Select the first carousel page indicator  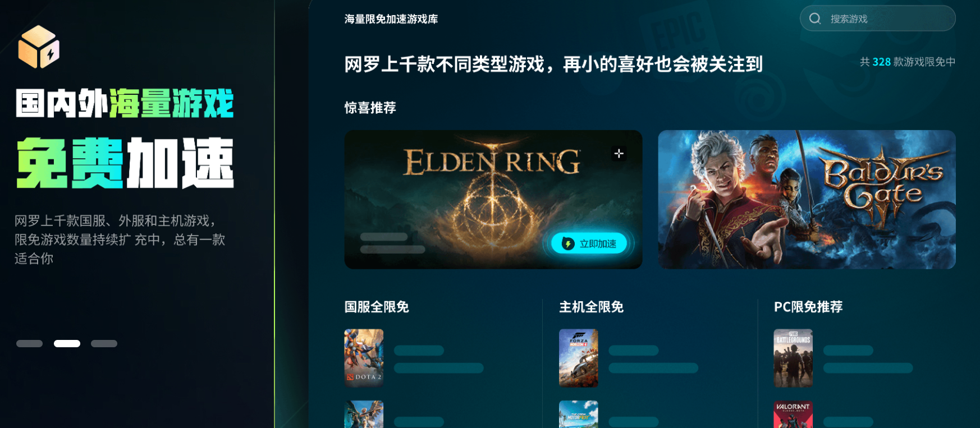[29, 343]
